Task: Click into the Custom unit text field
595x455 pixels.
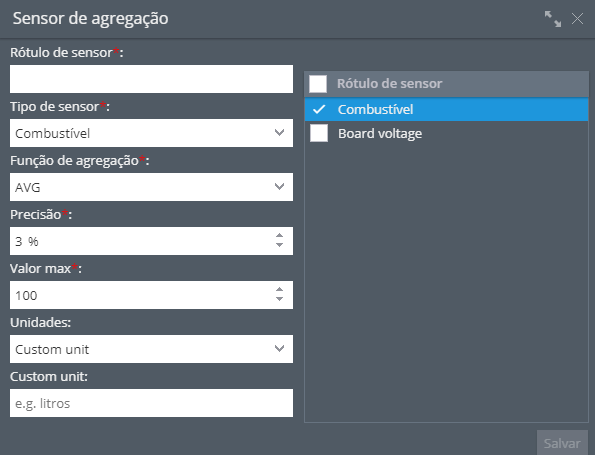Action: pos(151,403)
